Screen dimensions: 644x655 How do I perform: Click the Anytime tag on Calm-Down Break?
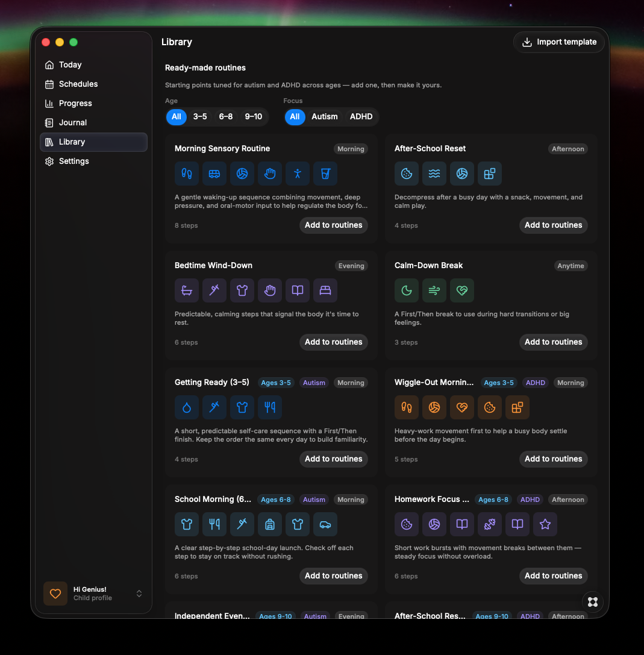pyautogui.click(x=571, y=266)
